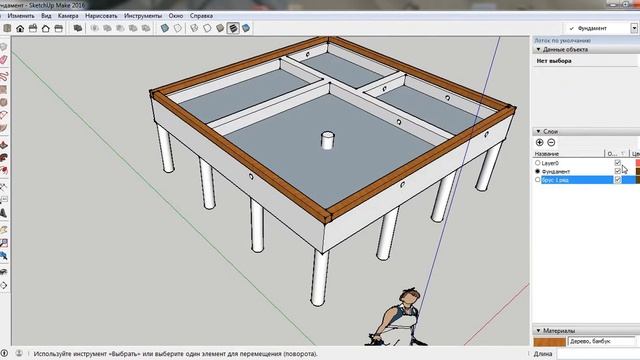The height and width of the screenshot is (360, 640).
Task: Select the red freehand Line tool
Action: [x=4, y=77]
